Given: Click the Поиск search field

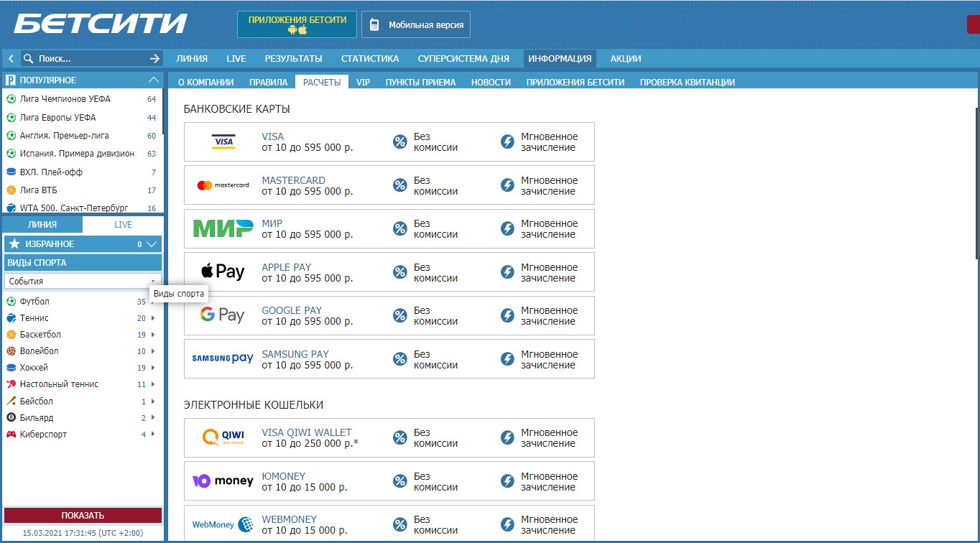Looking at the screenshot, I should pos(91,59).
